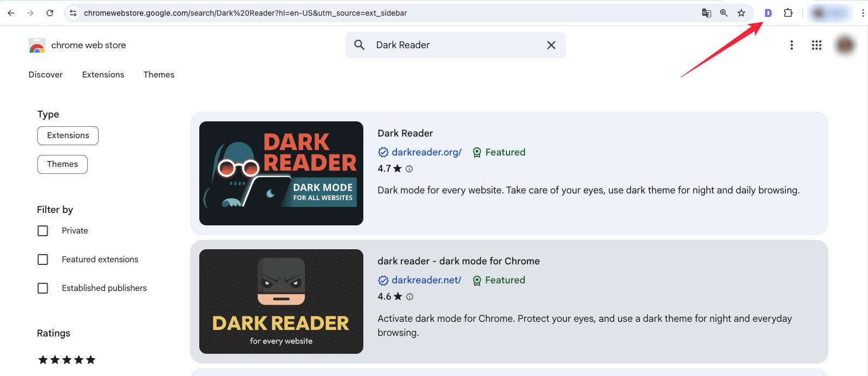The width and height of the screenshot is (868, 376).
Task: Reload the current page
Action: point(50,13)
